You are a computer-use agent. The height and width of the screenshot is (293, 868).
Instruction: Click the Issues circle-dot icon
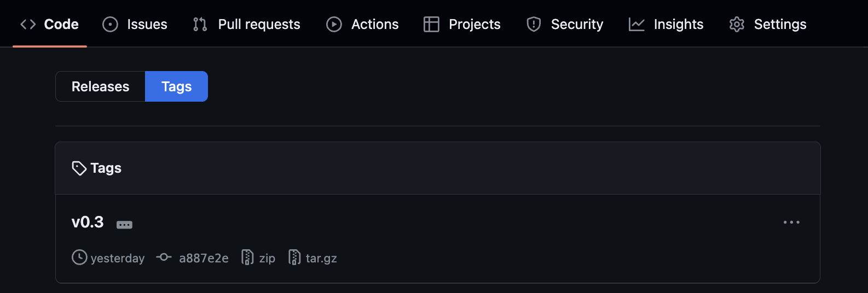click(x=110, y=25)
